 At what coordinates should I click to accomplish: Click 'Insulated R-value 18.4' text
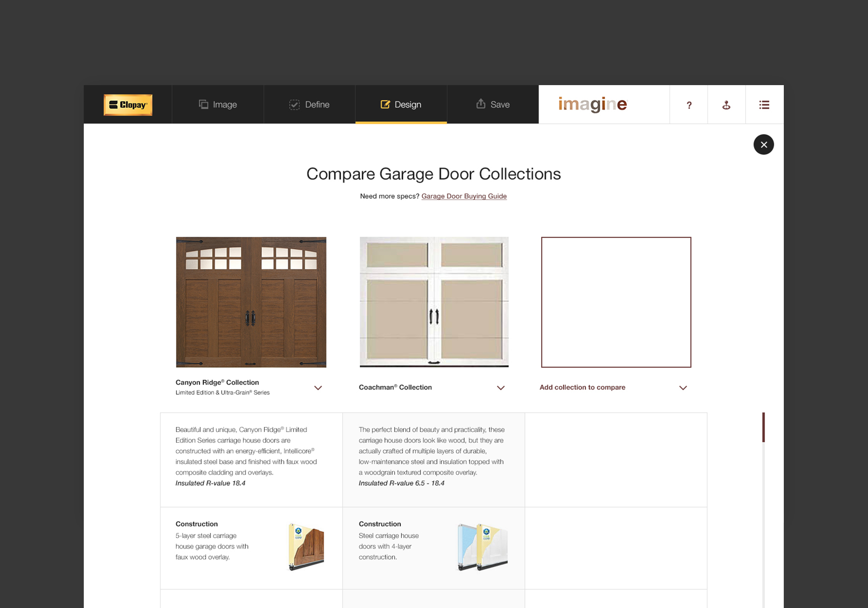210,483
